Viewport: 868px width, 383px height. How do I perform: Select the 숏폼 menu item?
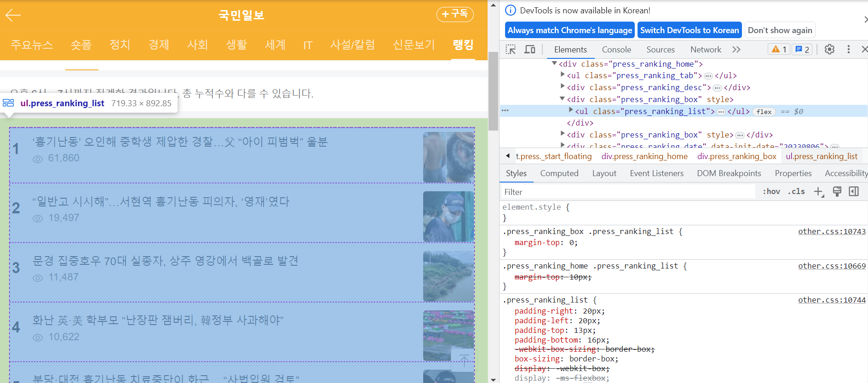click(81, 45)
